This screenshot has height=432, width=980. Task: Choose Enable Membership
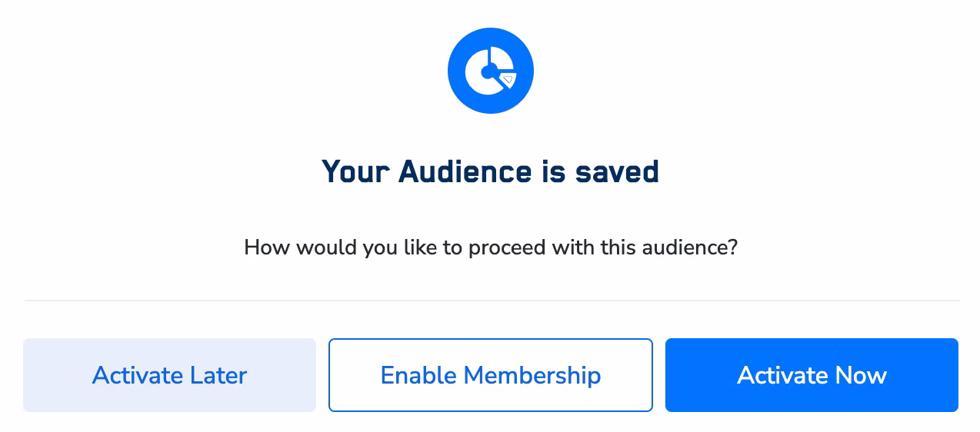(491, 375)
